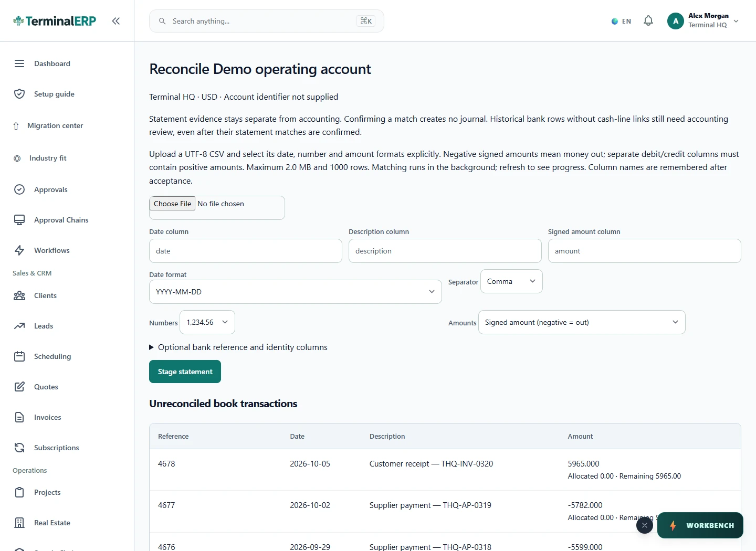Dismiss the Workbench widget with X
The height and width of the screenshot is (551, 756).
pyautogui.click(x=645, y=525)
